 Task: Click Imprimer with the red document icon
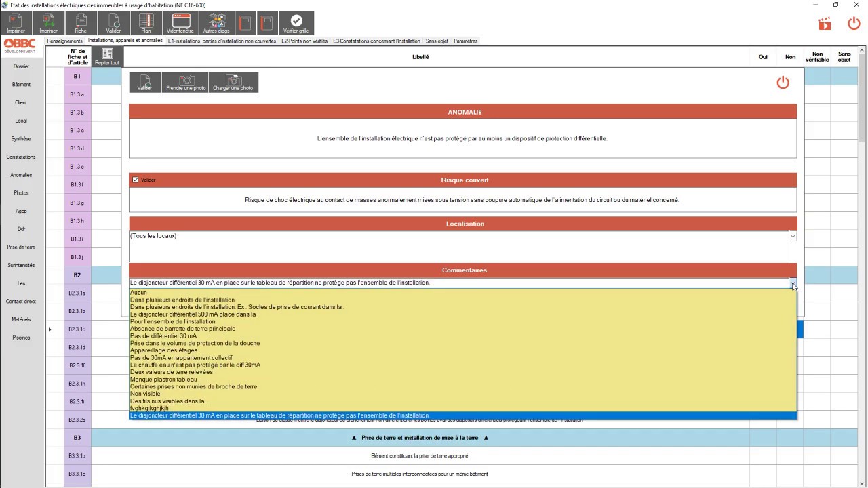[x=16, y=23]
